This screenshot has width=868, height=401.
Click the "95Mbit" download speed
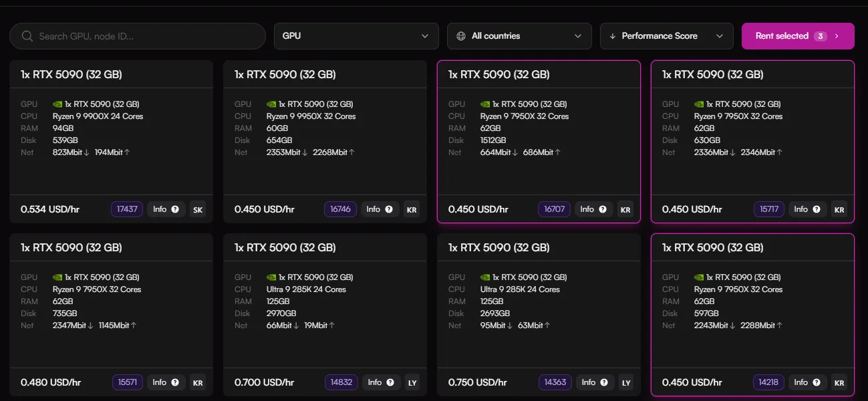[494, 325]
